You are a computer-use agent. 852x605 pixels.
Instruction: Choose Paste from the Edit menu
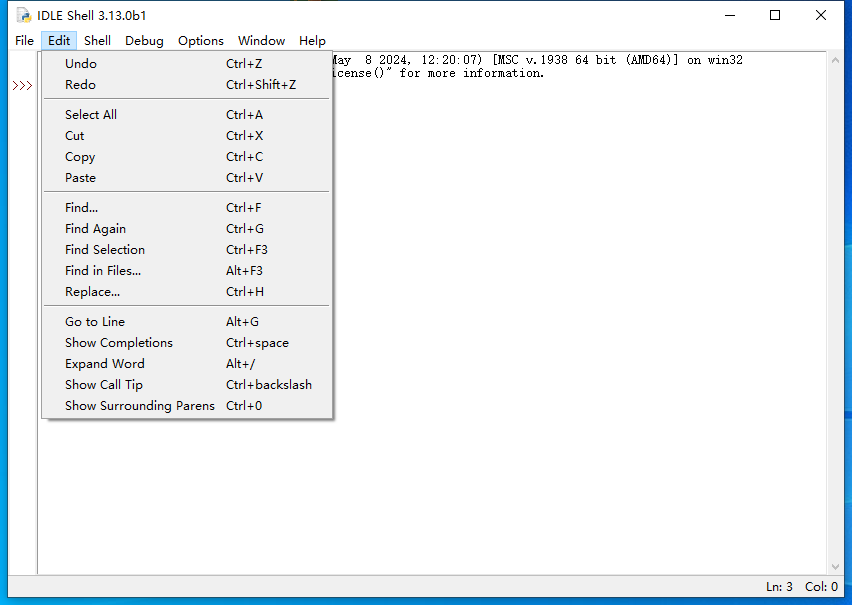(x=187, y=178)
